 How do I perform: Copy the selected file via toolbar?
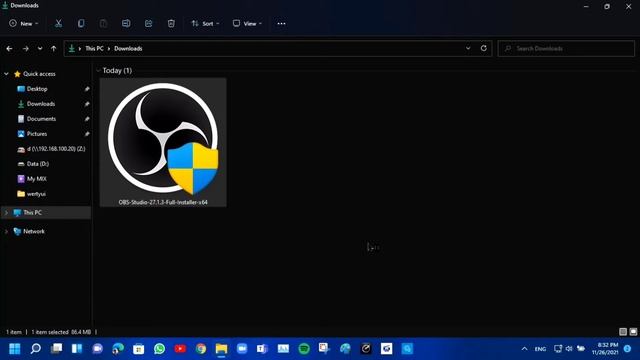81,24
